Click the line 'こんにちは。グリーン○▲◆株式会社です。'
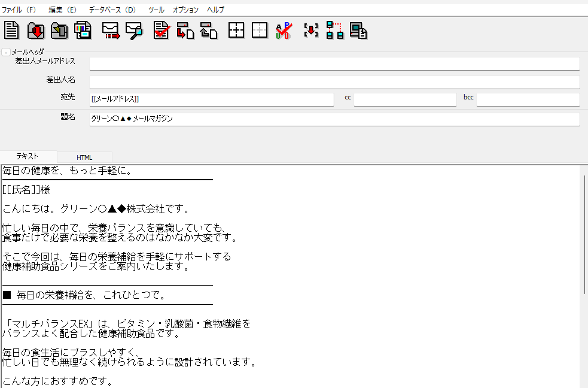Screen dimensions: 588x388 tap(96, 209)
